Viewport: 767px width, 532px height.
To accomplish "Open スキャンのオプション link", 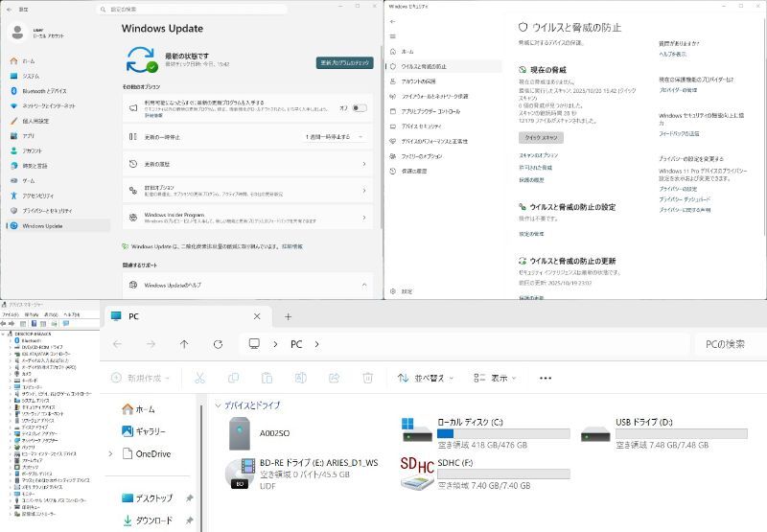I will [x=539, y=155].
